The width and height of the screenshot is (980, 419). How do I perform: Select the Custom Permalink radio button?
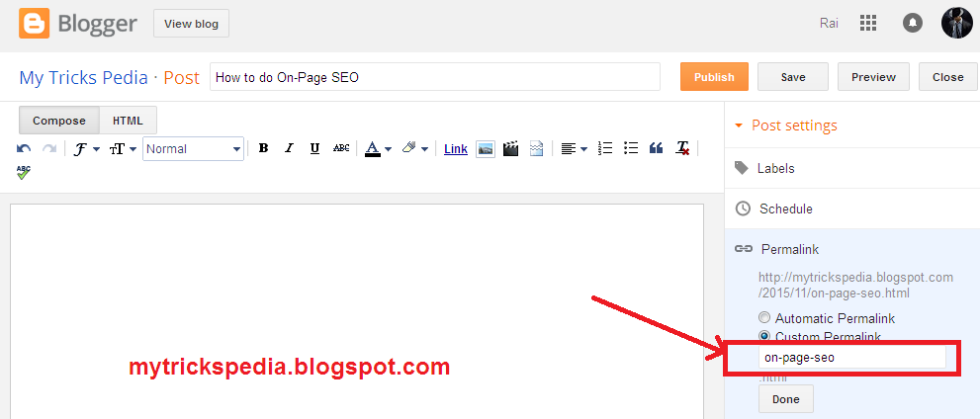pyautogui.click(x=764, y=335)
